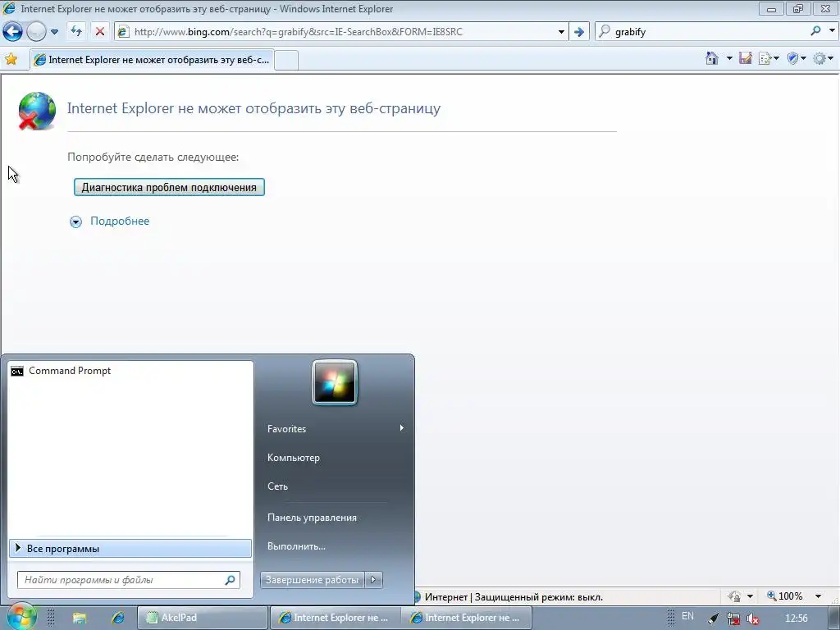Click the pen tray icon next to EN
Image resolution: width=840 pixels, height=630 pixels.
713,619
